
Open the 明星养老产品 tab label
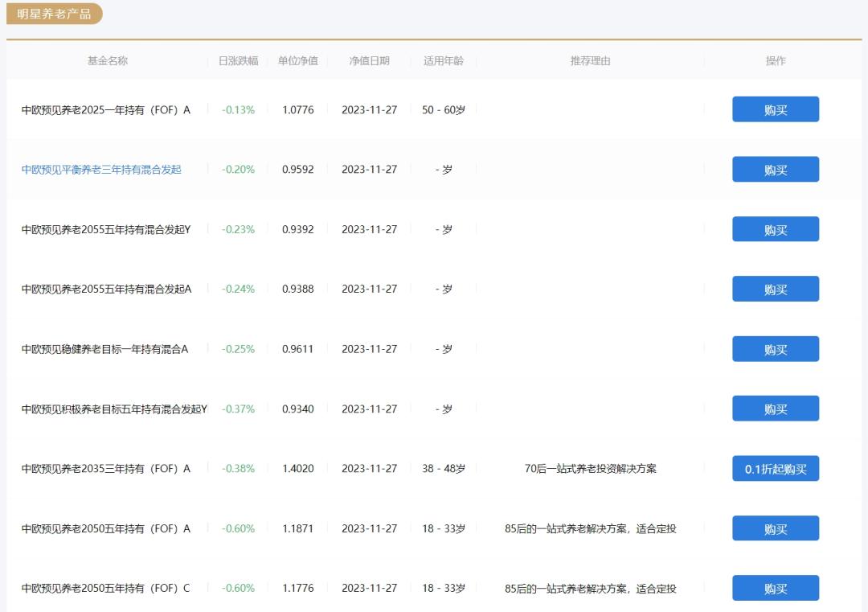(x=54, y=14)
